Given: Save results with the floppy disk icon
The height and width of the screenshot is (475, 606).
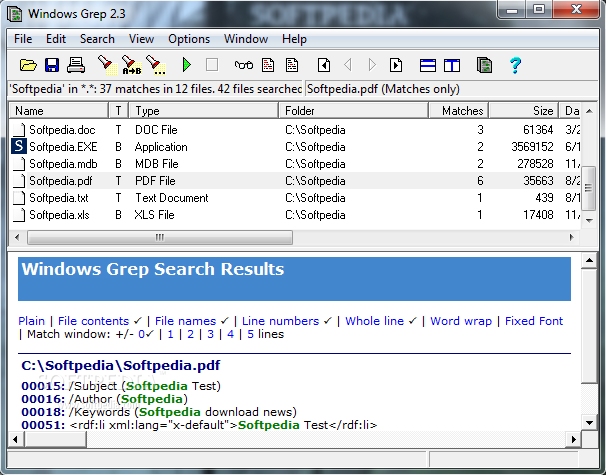Looking at the screenshot, I should (x=52, y=65).
